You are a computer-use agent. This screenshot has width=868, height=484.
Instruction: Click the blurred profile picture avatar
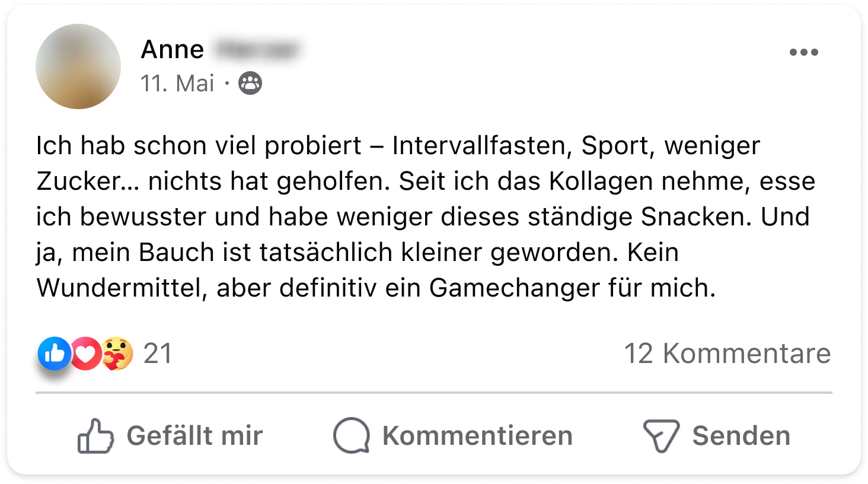click(78, 66)
